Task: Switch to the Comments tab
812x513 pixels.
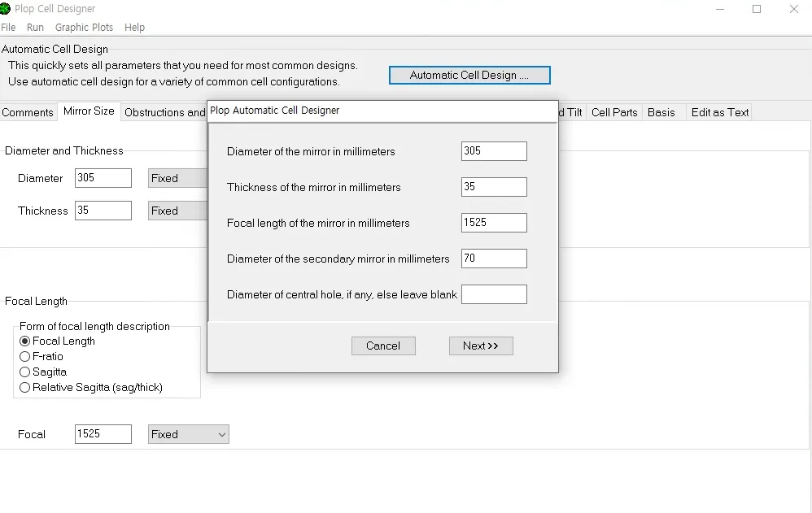Action: (28, 112)
